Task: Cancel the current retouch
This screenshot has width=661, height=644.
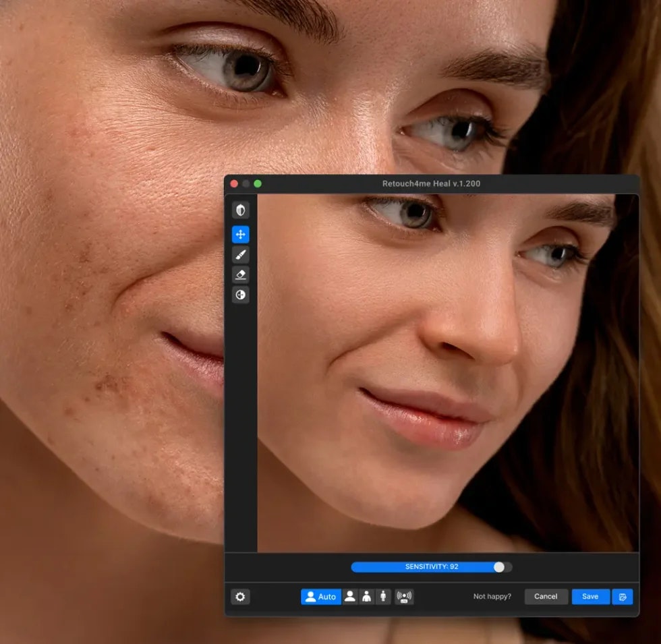Action: [546, 596]
